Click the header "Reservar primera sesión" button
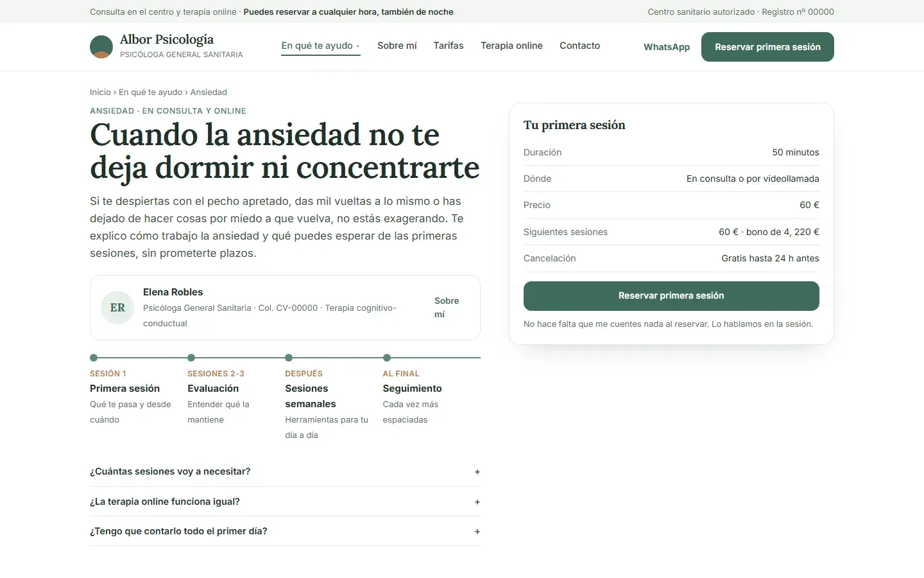924x578 pixels. pyautogui.click(x=767, y=47)
